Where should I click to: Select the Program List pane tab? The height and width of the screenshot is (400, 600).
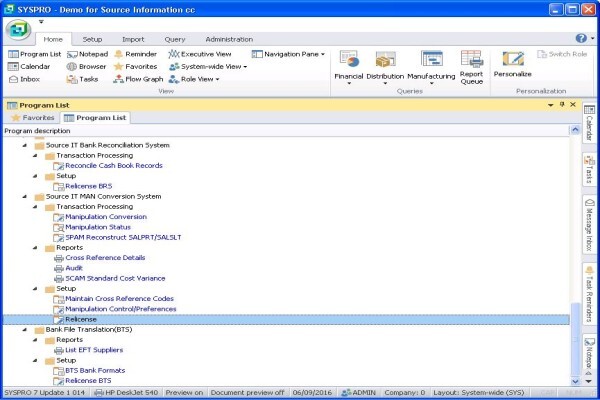coord(95,118)
